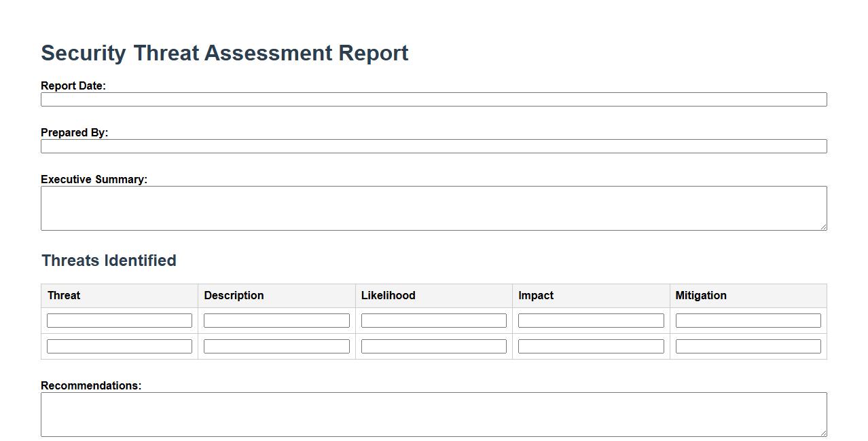Click the second row Likelihood field

(433, 347)
